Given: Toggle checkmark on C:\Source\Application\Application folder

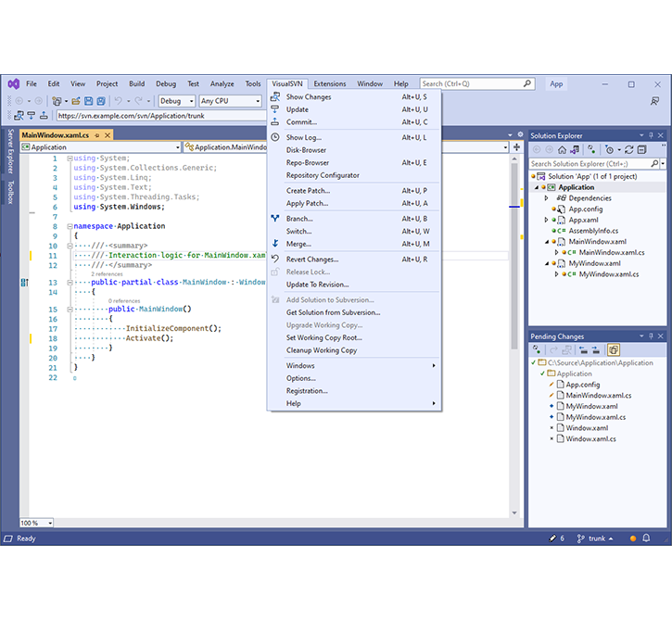Looking at the screenshot, I should tap(534, 362).
